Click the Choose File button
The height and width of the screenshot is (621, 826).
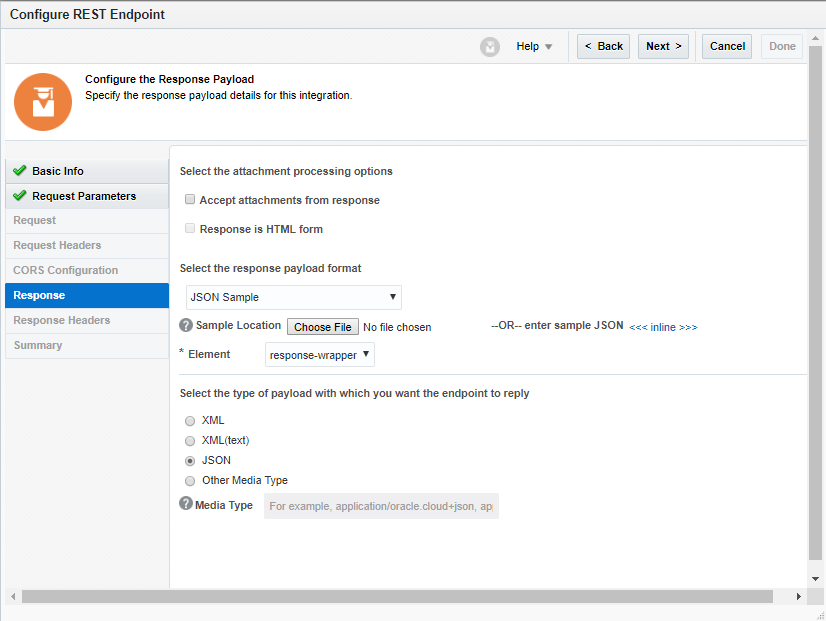tap(322, 326)
